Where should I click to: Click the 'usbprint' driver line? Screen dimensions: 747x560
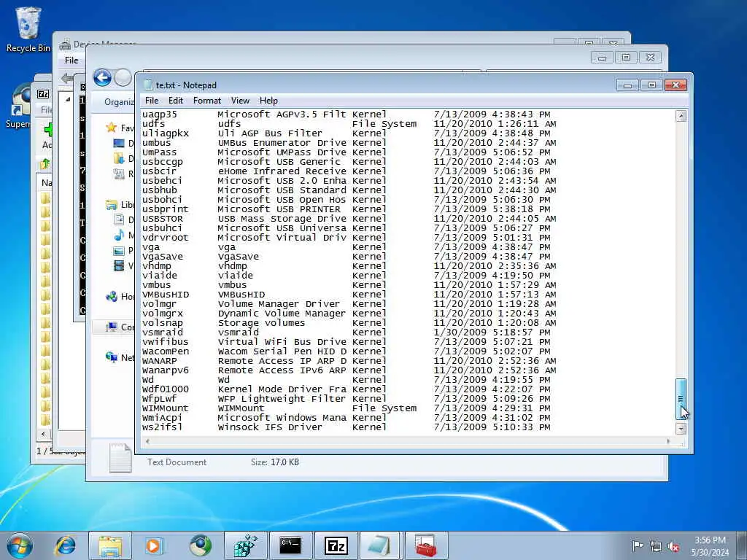(346, 209)
